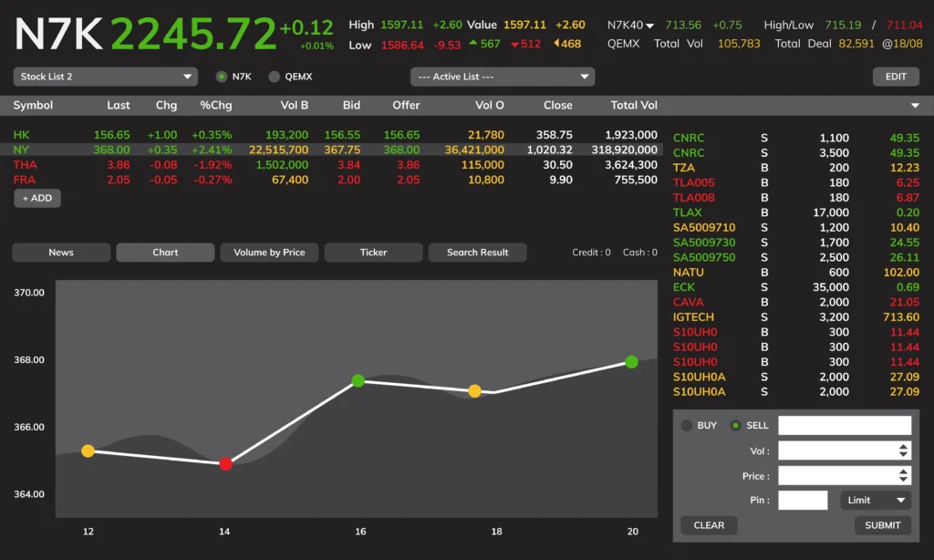Select the N7K radio button
934x560 pixels.
pyautogui.click(x=222, y=77)
